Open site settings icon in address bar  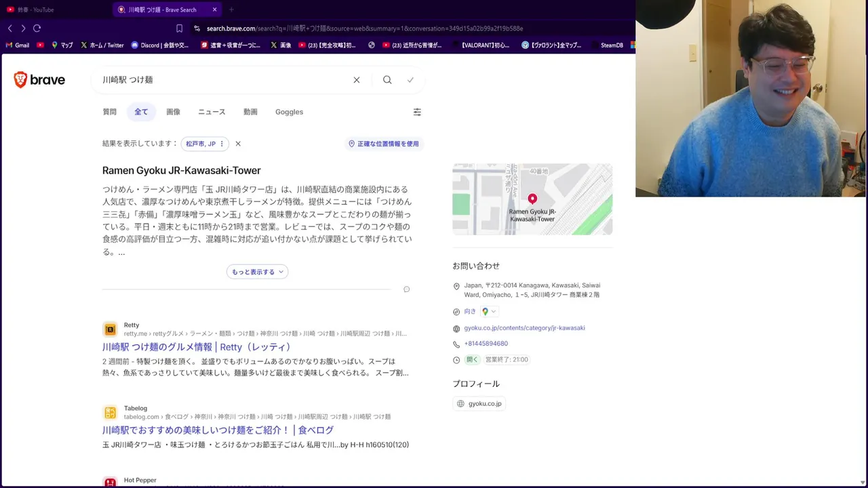point(197,28)
